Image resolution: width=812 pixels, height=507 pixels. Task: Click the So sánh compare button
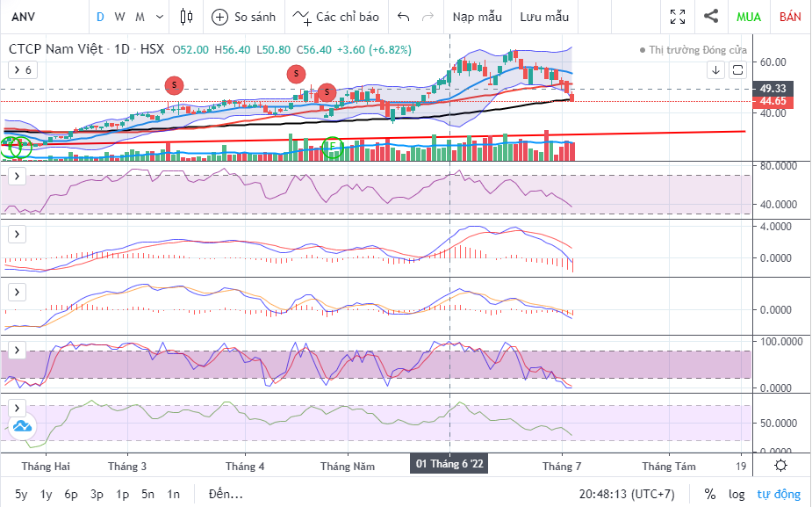pyautogui.click(x=245, y=17)
